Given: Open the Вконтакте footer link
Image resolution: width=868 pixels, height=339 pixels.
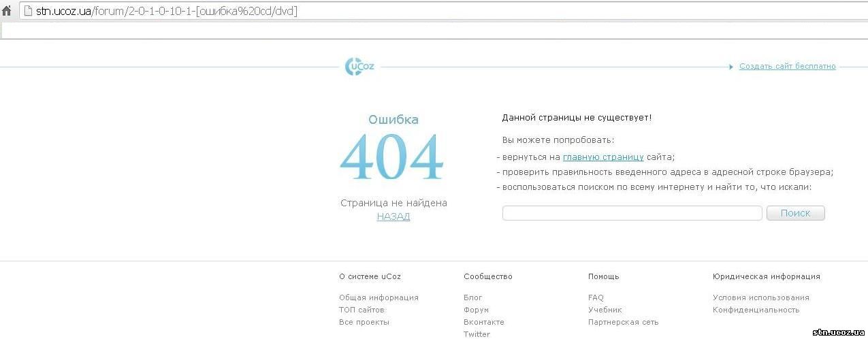Looking at the screenshot, I should (484, 322).
